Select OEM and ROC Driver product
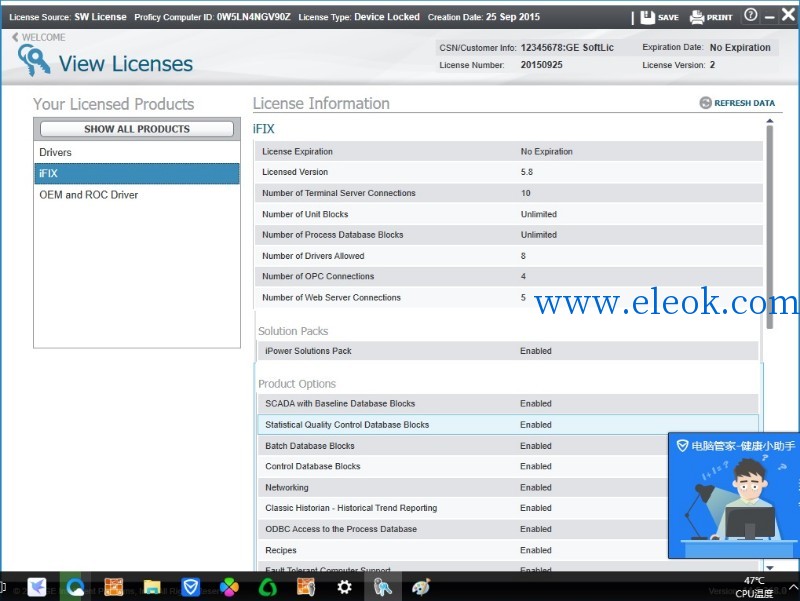Screen dimensions: 800x601 tap(137, 195)
